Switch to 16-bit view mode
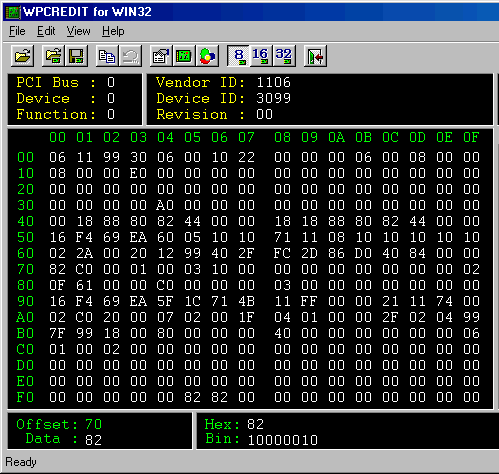The height and width of the screenshot is (474, 499). click(261, 56)
